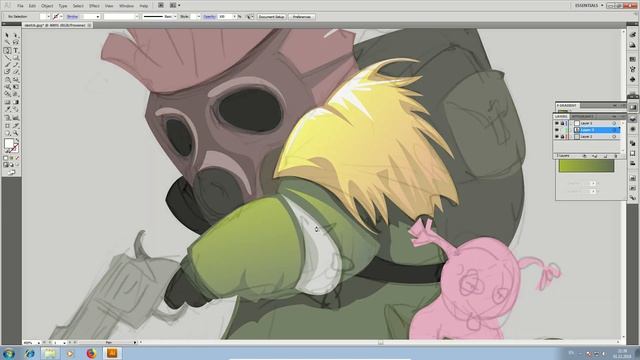Click target circle of the top layer
The width and height of the screenshot is (640, 360).
click(614, 123)
